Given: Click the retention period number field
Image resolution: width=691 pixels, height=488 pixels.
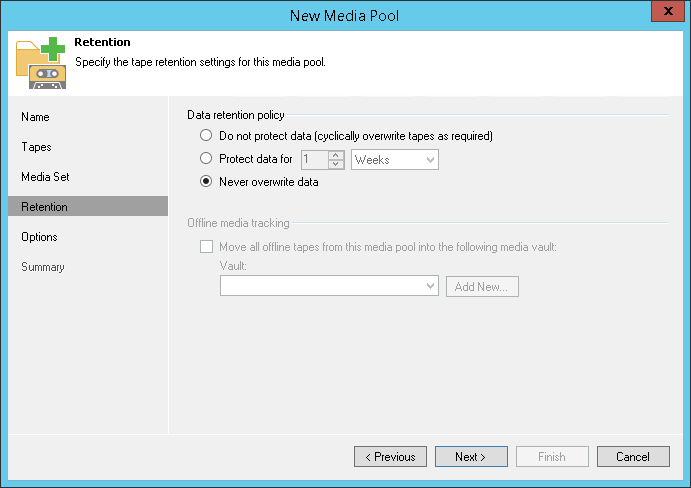Looking at the screenshot, I should pos(314,159).
